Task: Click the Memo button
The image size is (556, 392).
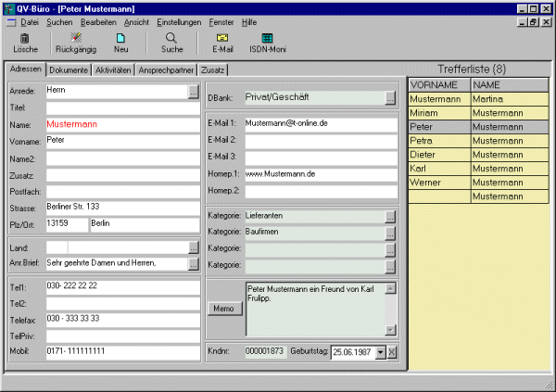Action: pos(225,309)
